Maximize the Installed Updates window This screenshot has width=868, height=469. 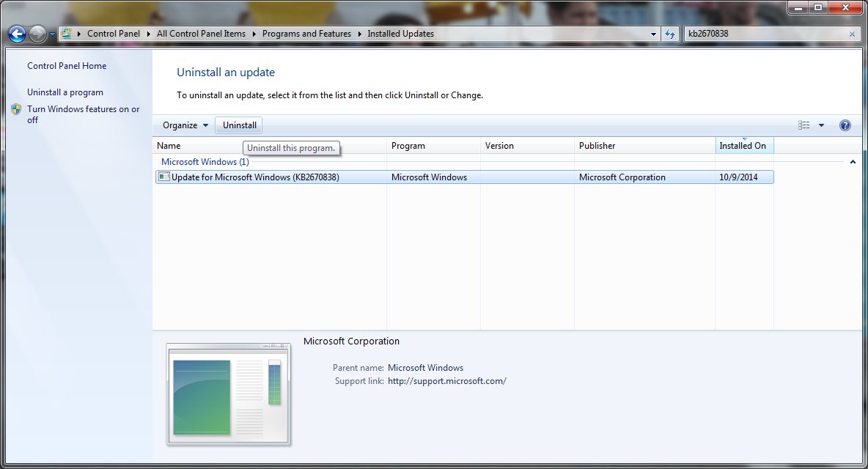pyautogui.click(x=817, y=8)
